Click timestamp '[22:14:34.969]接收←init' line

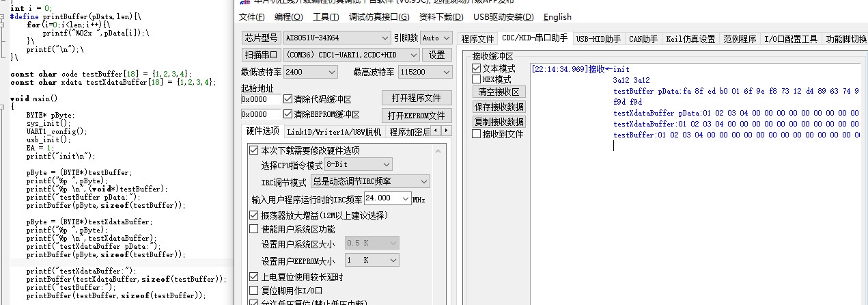click(580, 69)
